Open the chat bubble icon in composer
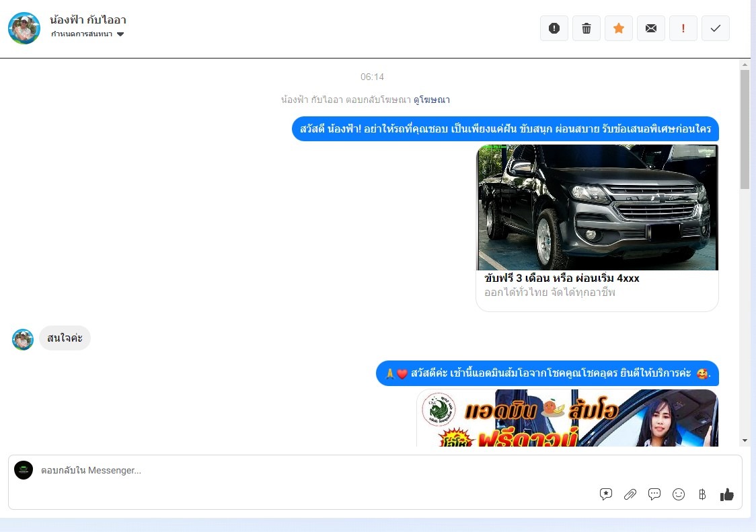Image resolution: width=756 pixels, height=532 pixels. click(654, 494)
